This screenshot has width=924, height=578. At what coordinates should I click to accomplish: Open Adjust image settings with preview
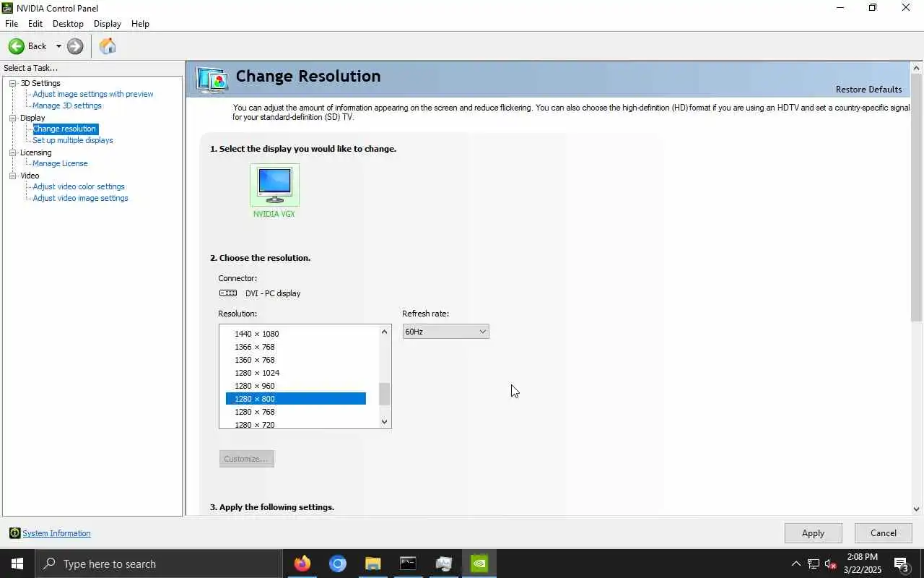(92, 94)
